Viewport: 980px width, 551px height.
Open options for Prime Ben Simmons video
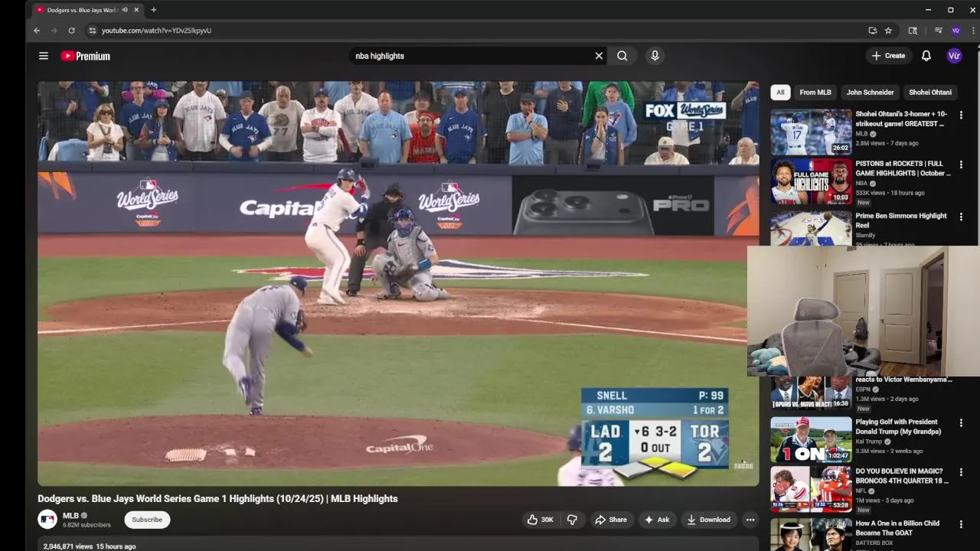click(961, 217)
